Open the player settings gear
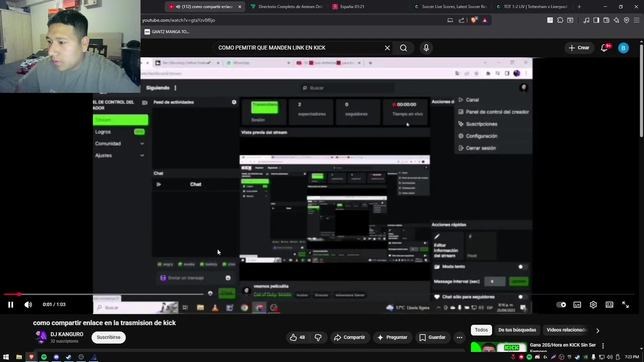 (x=593, y=305)
